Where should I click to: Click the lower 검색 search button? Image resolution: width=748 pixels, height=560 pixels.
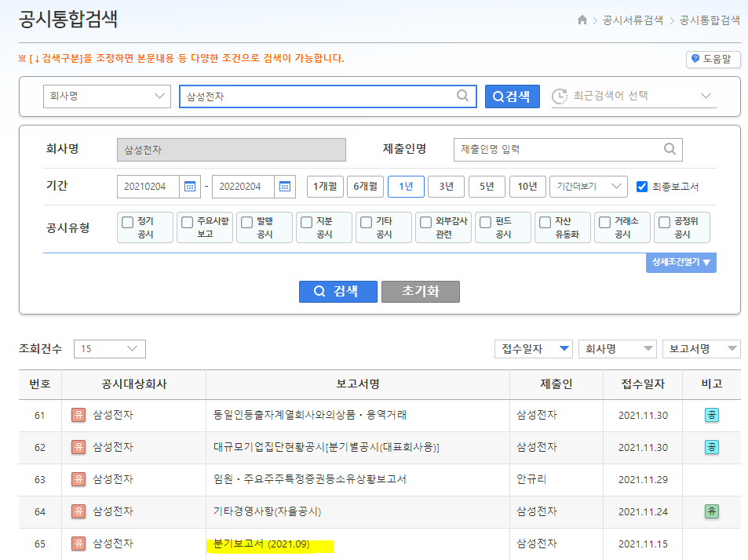click(338, 291)
